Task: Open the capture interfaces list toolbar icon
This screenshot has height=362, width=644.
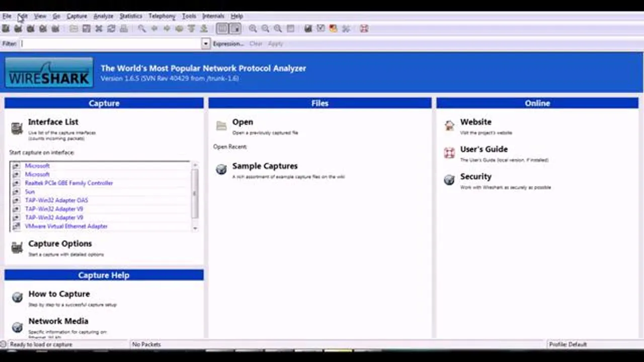Action: [x=6, y=29]
